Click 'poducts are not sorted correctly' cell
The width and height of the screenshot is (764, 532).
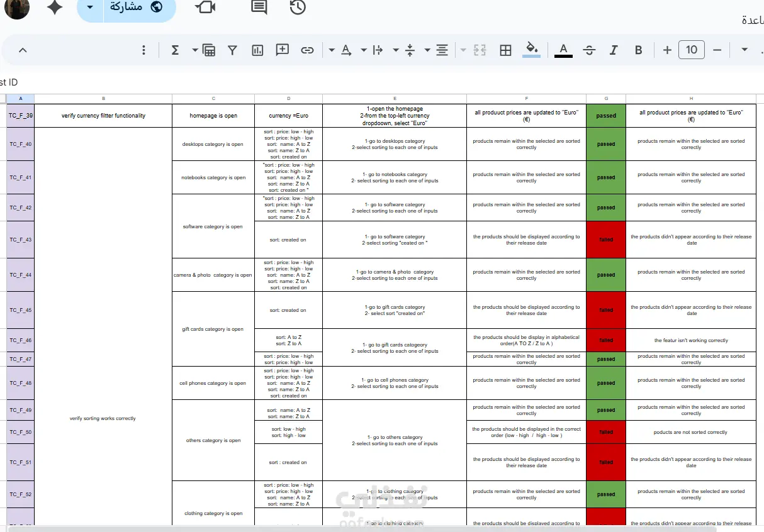click(691, 433)
